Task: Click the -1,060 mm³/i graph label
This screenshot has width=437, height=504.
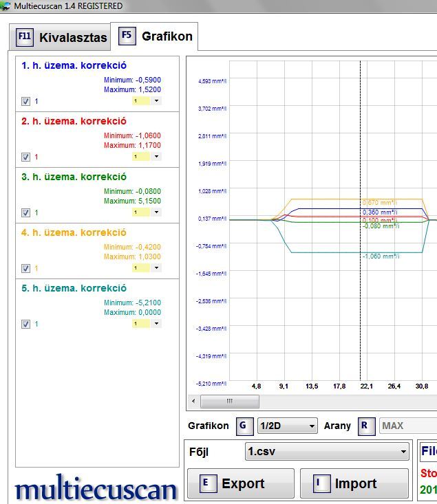Action: [x=381, y=256]
